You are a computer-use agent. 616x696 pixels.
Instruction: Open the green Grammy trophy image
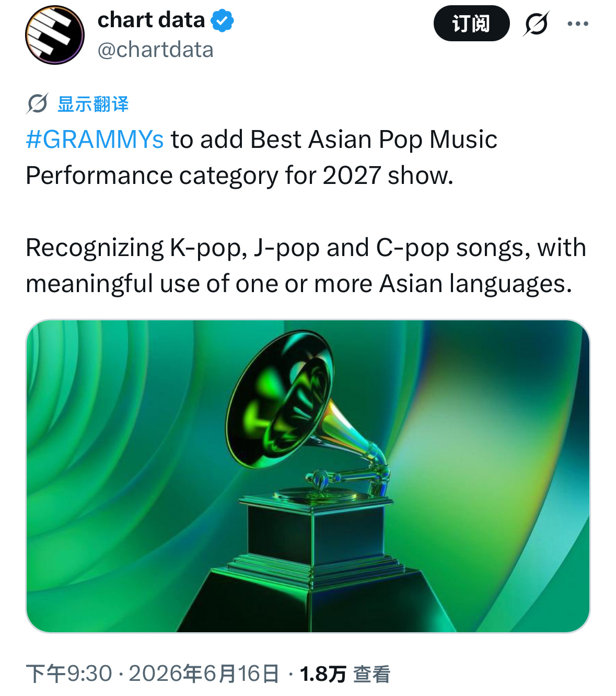pyautogui.click(x=308, y=476)
